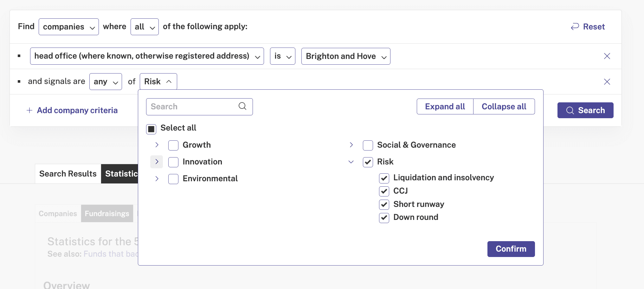The width and height of the screenshot is (644, 289).
Task: Open the 'is' operator dropdown
Action: point(283,56)
